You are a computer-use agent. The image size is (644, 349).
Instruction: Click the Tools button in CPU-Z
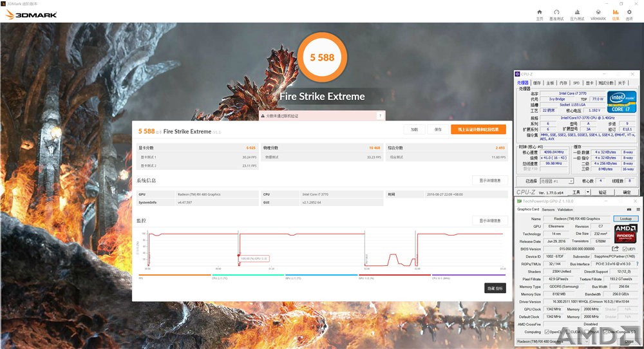pos(576,192)
